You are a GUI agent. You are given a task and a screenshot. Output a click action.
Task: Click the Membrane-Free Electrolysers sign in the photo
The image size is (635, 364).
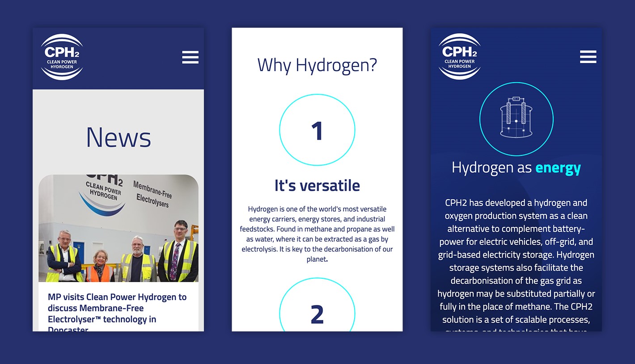pyautogui.click(x=152, y=193)
